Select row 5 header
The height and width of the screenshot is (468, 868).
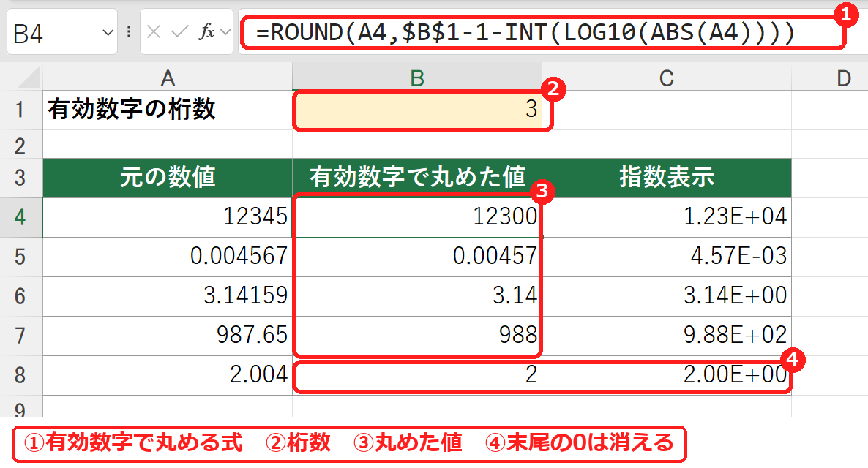pyautogui.click(x=20, y=257)
